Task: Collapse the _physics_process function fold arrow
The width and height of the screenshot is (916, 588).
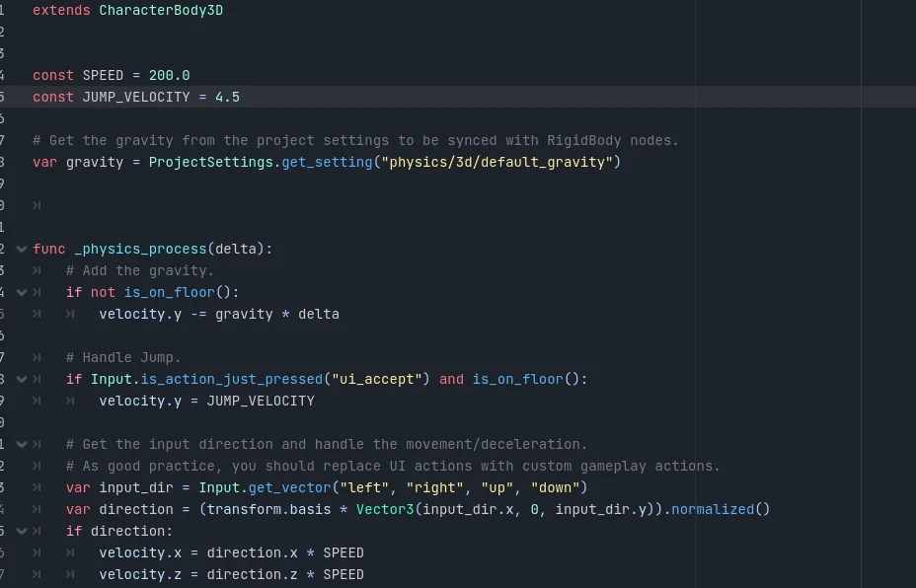Action: click(x=22, y=249)
